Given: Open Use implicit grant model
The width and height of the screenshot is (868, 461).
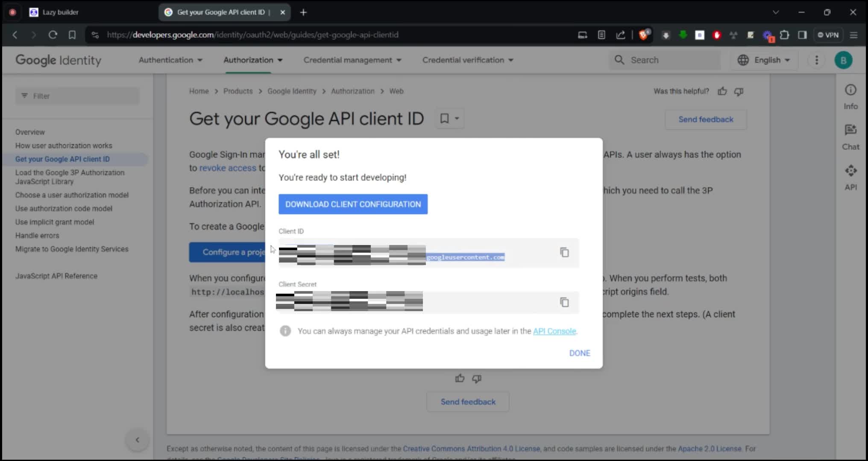Looking at the screenshot, I should click(55, 222).
